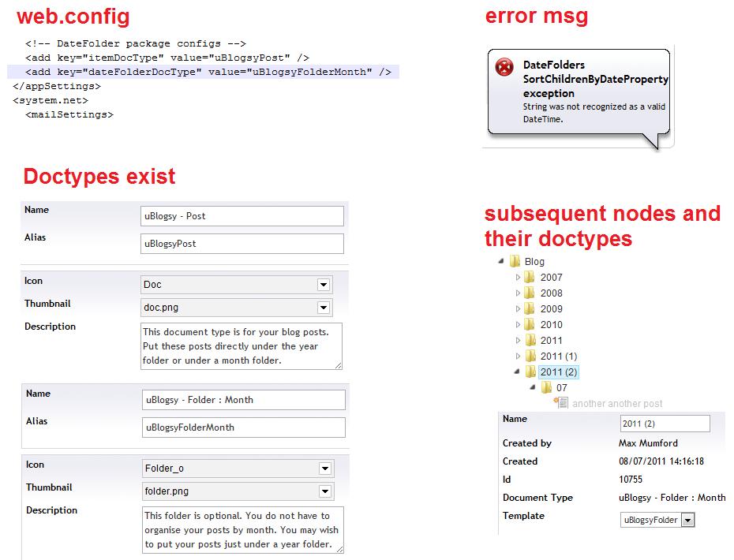Click the node Name field showing 2011 (2)
Screen dimensions: 734x560
tap(665, 424)
